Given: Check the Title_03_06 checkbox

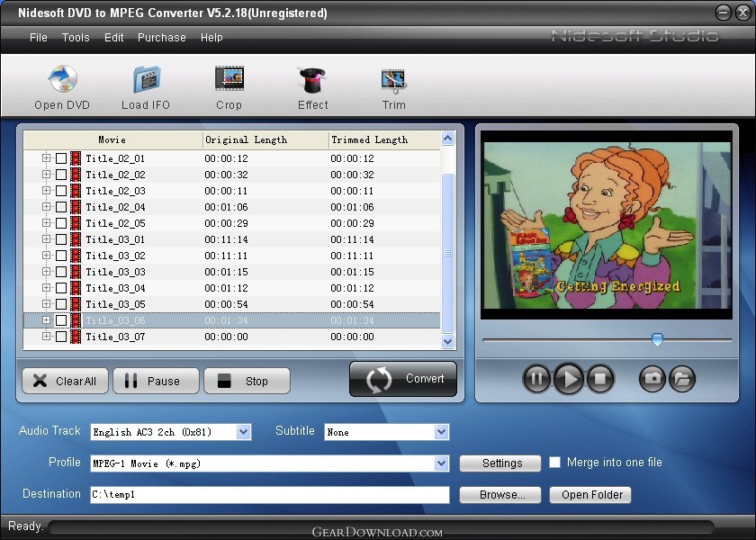Looking at the screenshot, I should pyautogui.click(x=61, y=320).
